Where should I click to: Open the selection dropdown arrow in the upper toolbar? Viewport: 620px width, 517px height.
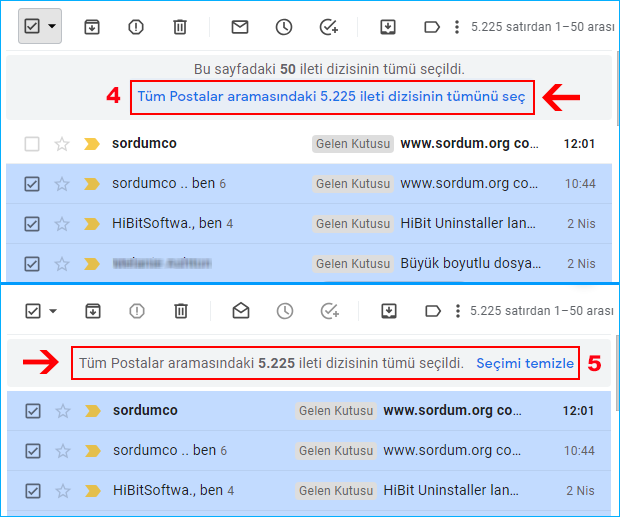point(52,26)
